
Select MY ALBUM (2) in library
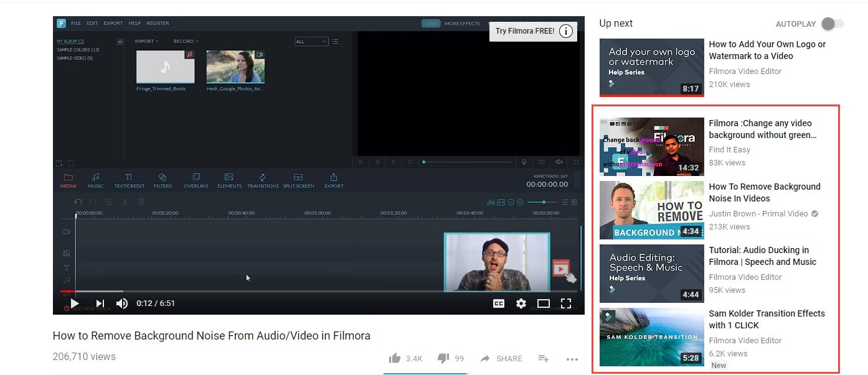70,42
